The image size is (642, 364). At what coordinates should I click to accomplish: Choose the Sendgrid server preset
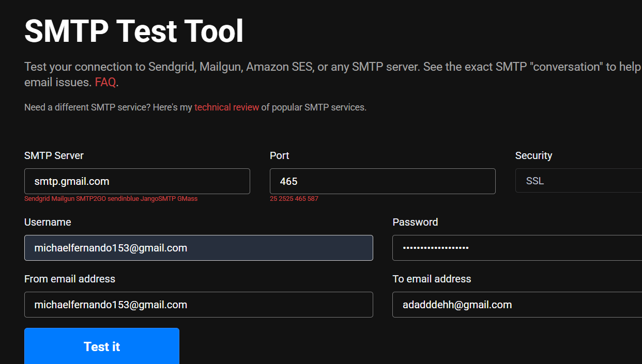[37, 199]
